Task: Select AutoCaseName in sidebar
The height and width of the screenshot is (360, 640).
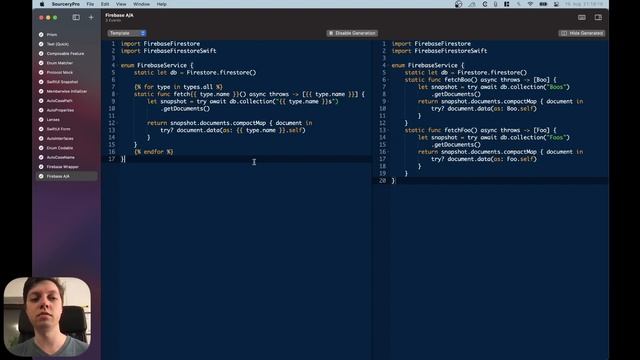Action: [x=67, y=157]
